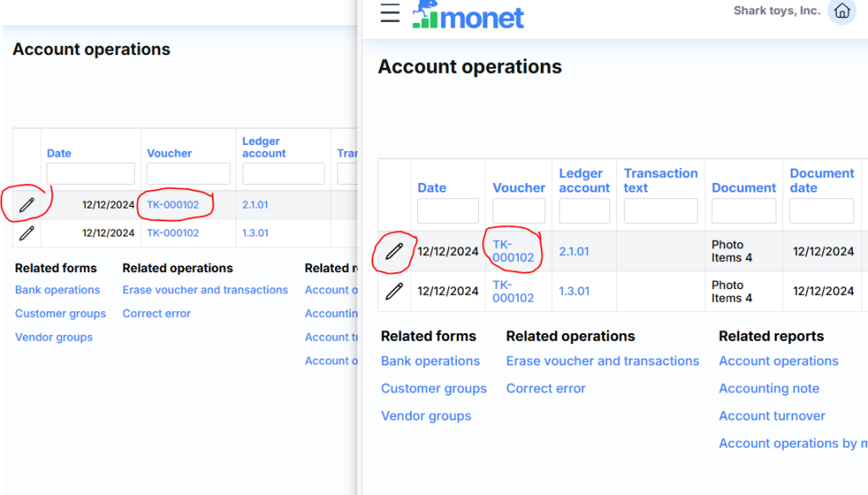Image resolution: width=868 pixels, height=495 pixels.
Task: Focus the Transaction text filter field
Action: (660, 211)
